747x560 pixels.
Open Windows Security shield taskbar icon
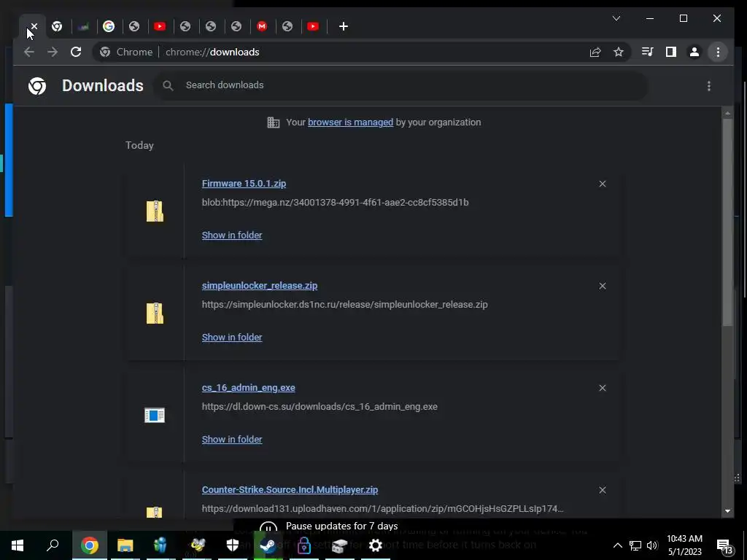click(x=233, y=545)
